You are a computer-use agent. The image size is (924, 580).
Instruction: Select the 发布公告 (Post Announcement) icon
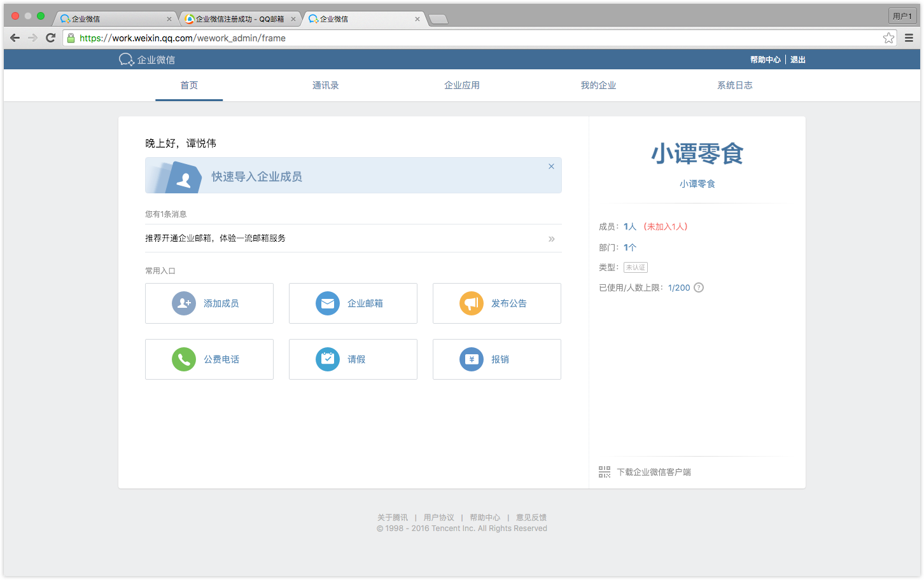[x=472, y=303]
